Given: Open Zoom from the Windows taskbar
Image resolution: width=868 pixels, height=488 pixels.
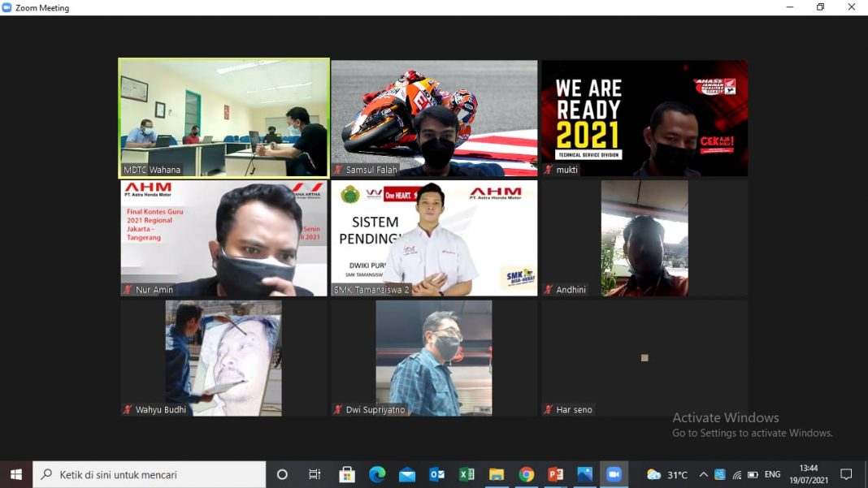Looking at the screenshot, I should pyautogui.click(x=614, y=474).
